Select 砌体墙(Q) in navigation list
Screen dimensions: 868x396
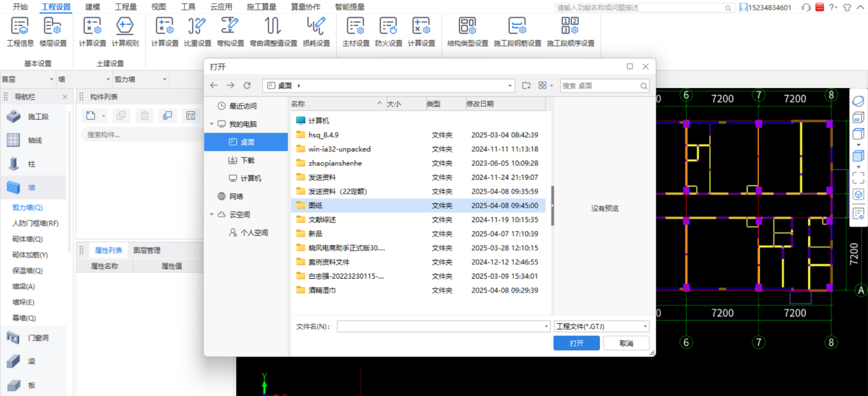pyautogui.click(x=27, y=239)
